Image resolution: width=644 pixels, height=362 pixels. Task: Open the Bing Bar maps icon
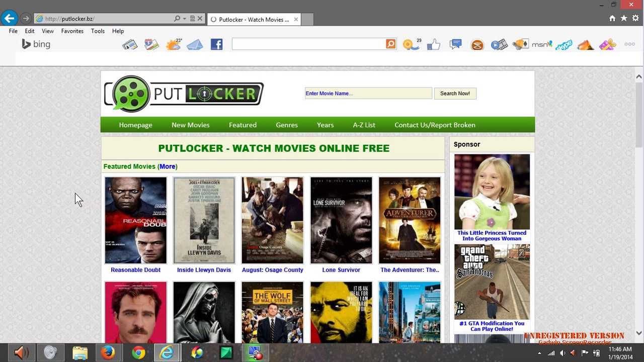[151, 45]
